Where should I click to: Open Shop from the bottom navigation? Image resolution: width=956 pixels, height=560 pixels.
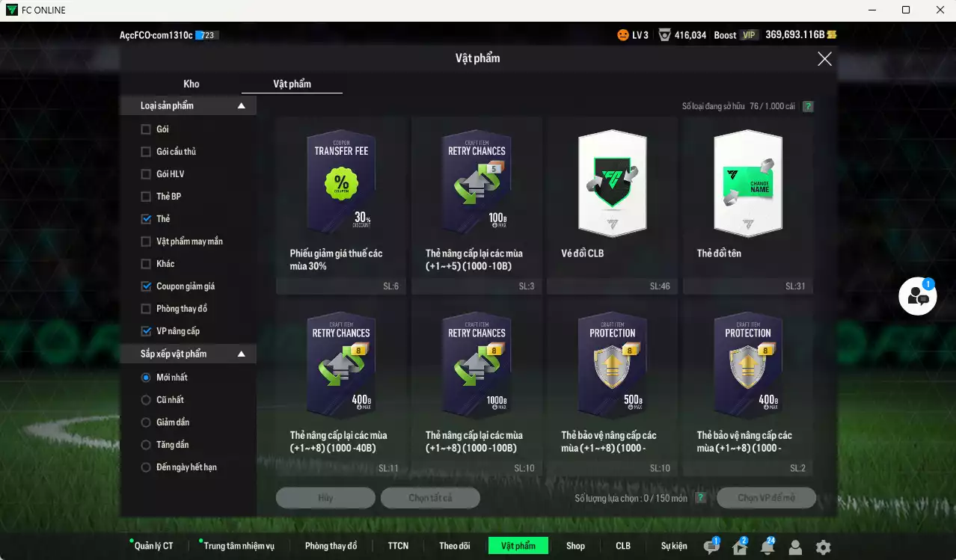(x=575, y=546)
